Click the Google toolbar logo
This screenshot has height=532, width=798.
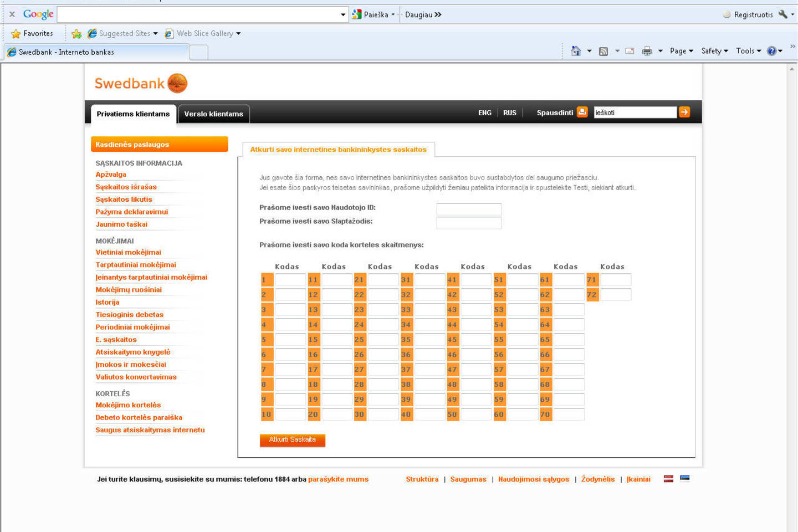click(x=38, y=14)
